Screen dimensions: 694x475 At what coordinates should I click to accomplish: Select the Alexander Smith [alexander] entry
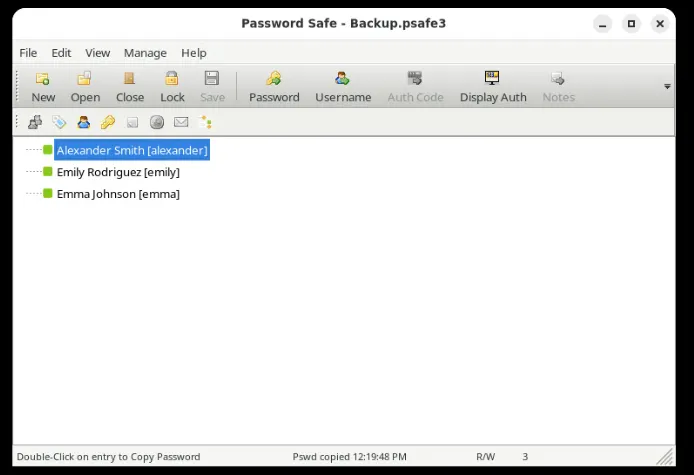(132, 150)
